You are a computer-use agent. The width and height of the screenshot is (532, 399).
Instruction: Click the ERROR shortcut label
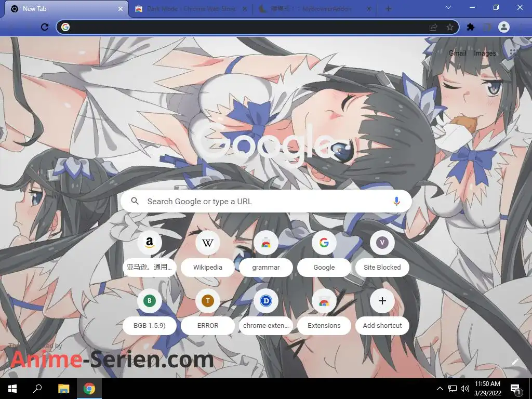(208, 325)
